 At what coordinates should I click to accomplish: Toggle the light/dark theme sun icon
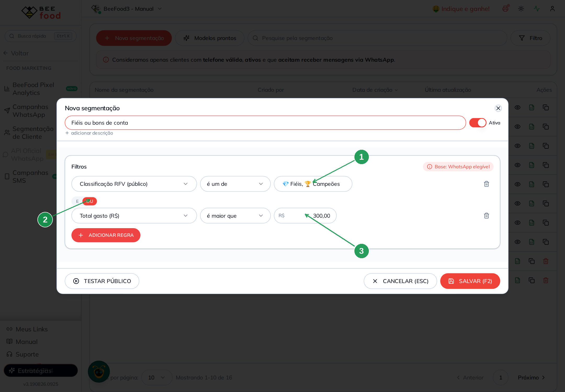521,9
